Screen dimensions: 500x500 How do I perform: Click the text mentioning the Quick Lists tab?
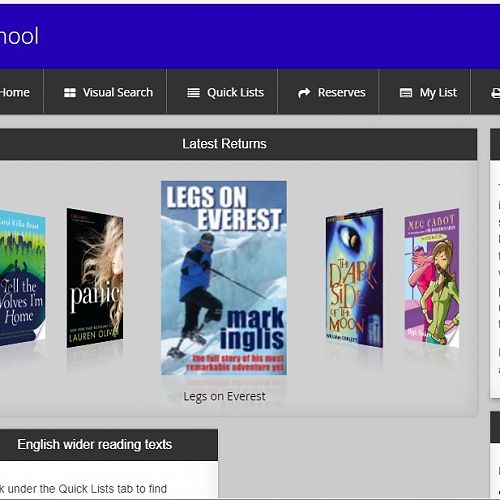83,489
